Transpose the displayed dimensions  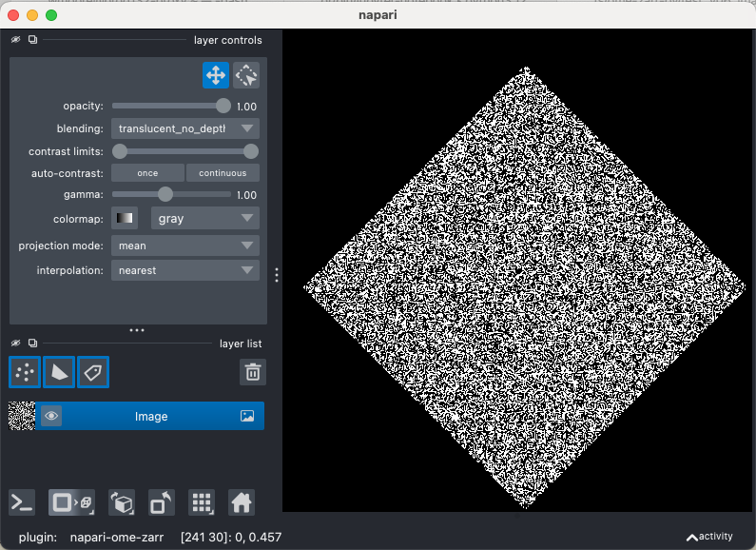click(x=161, y=502)
